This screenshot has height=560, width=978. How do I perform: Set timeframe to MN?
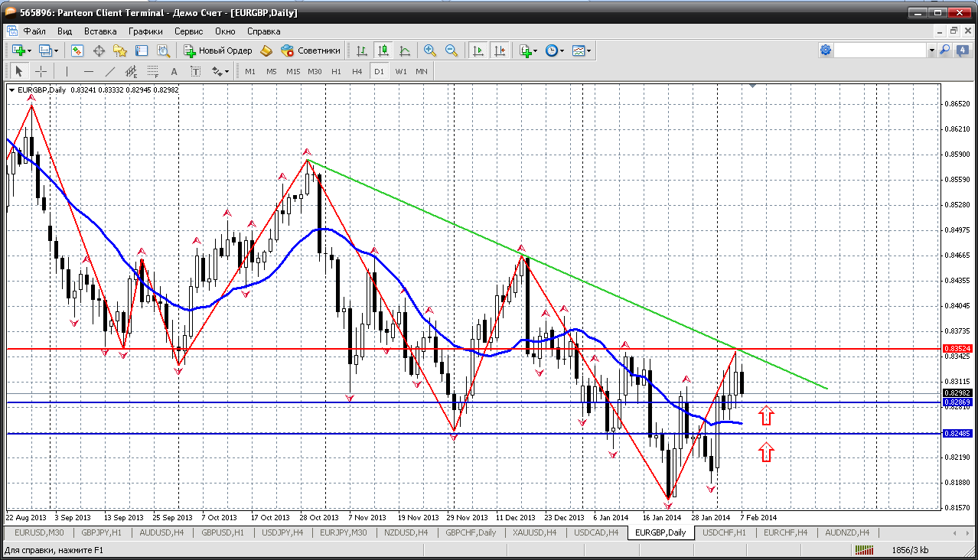[422, 71]
